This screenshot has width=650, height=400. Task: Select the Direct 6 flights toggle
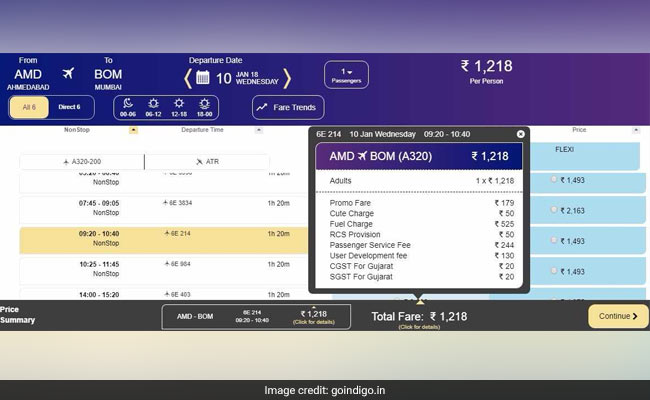tap(69, 107)
